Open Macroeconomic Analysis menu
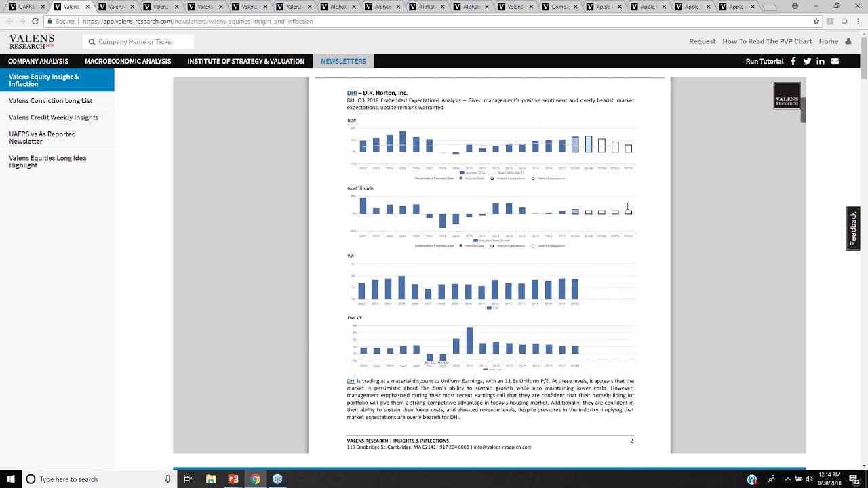Image resolution: width=868 pixels, height=488 pixels. coord(128,61)
